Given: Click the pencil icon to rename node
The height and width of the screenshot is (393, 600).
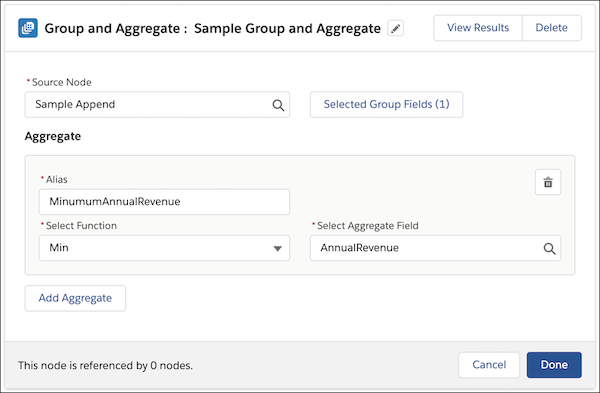Looking at the screenshot, I should click(x=395, y=28).
